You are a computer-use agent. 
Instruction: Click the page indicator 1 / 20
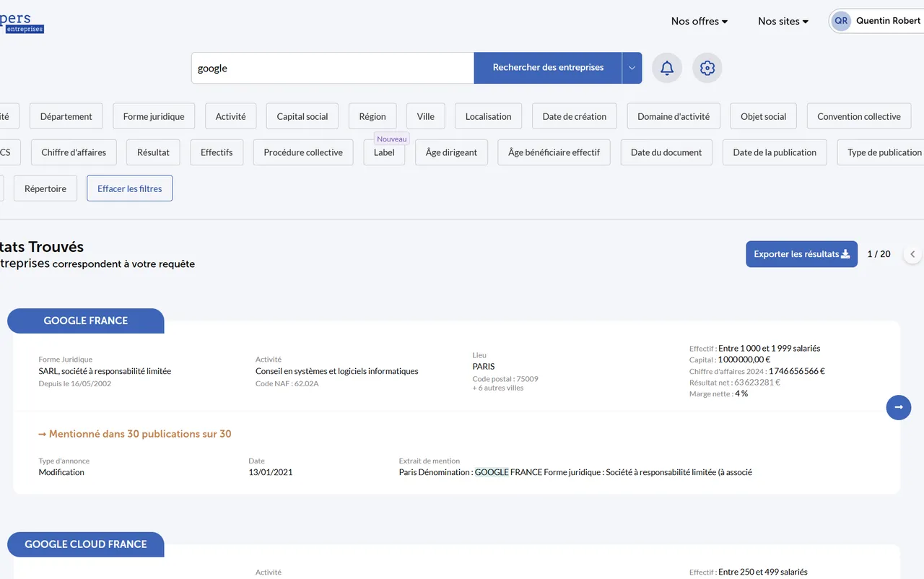click(x=879, y=254)
